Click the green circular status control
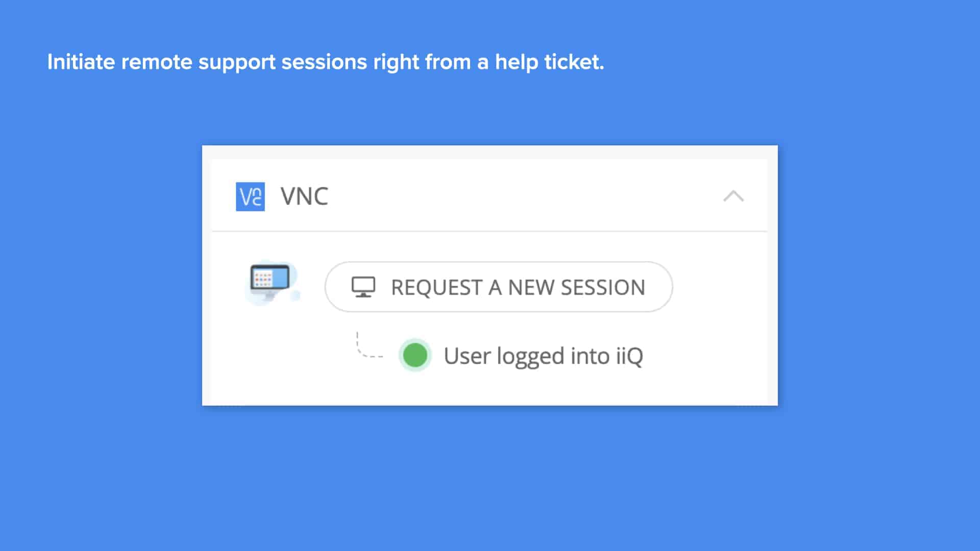The height and width of the screenshot is (551, 980). [x=415, y=355]
